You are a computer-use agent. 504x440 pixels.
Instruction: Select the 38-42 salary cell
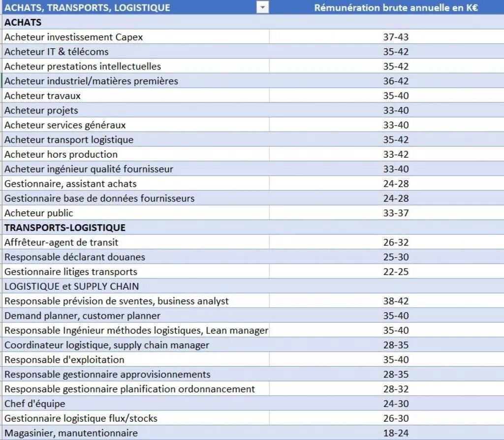point(387,301)
